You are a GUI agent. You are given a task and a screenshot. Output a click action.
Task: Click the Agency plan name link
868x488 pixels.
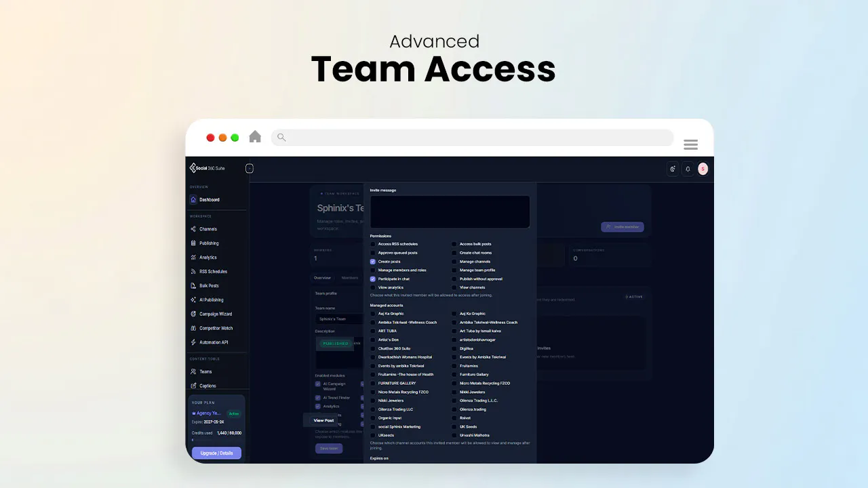pyautogui.click(x=208, y=413)
